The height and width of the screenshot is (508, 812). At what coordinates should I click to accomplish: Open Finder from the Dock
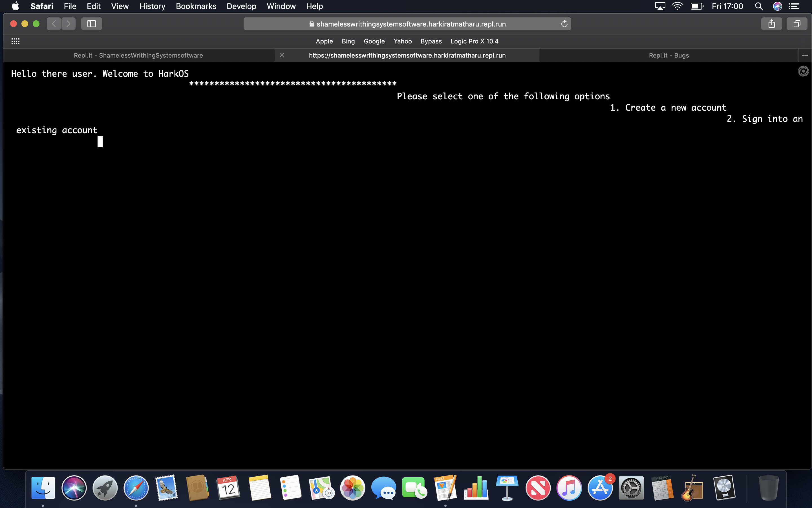click(43, 488)
